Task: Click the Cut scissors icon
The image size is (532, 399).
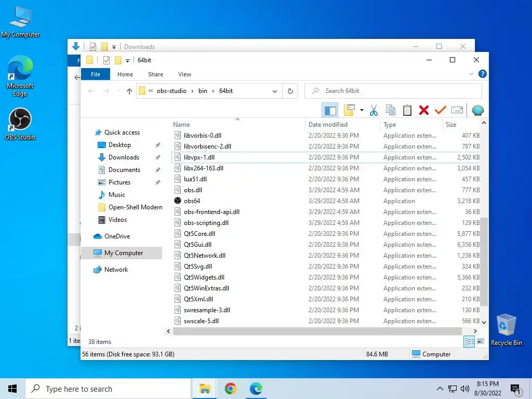Action: point(374,110)
